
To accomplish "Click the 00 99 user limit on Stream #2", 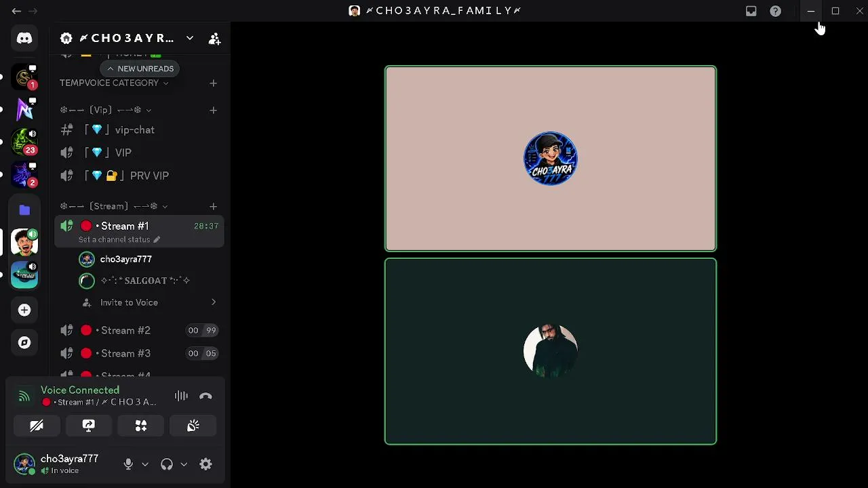I will (202, 331).
